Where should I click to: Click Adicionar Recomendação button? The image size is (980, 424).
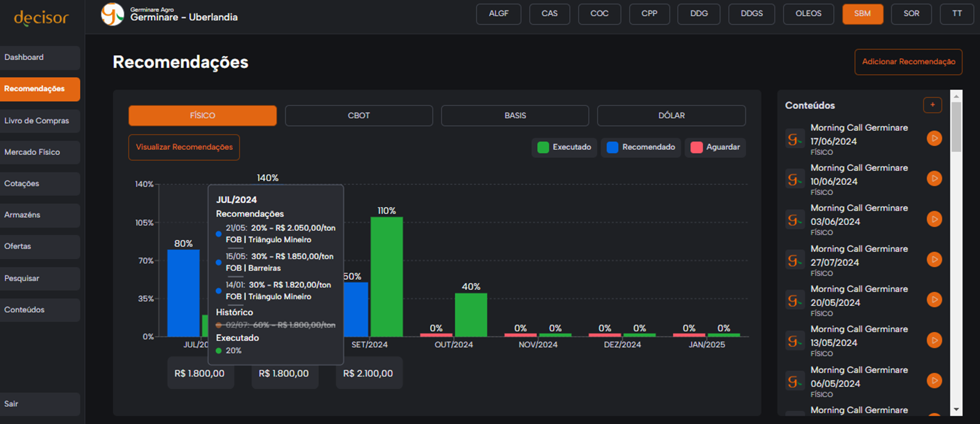pyautogui.click(x=908, y=62)
